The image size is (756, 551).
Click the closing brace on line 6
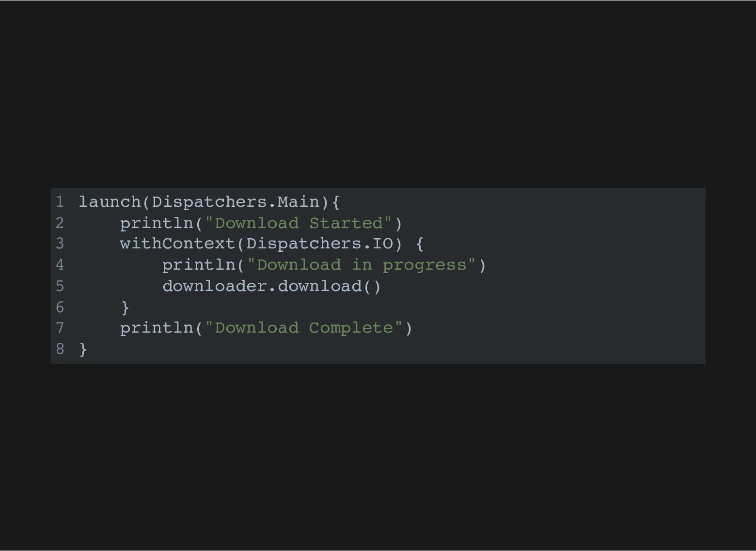coord(125,307)
